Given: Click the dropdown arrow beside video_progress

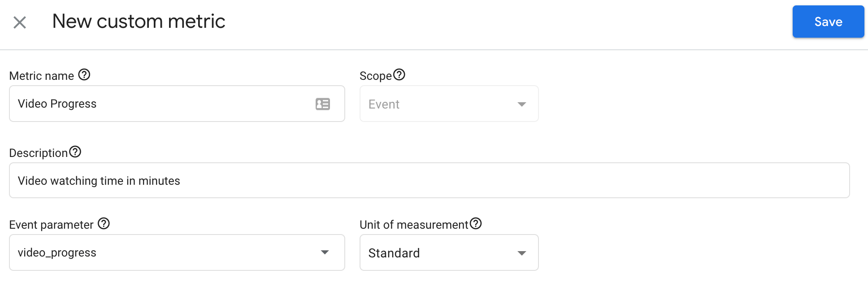Looking at the screenshot, I should (324, 252).
